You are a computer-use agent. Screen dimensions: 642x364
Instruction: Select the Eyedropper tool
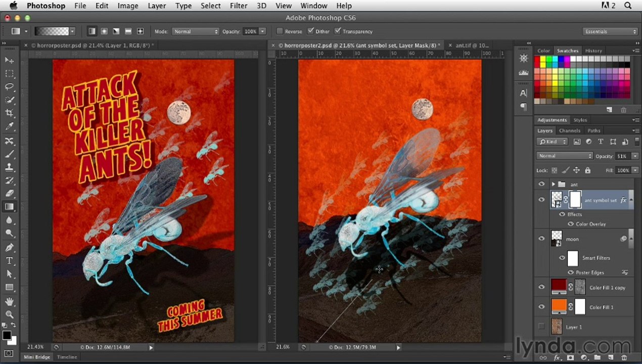9,126
